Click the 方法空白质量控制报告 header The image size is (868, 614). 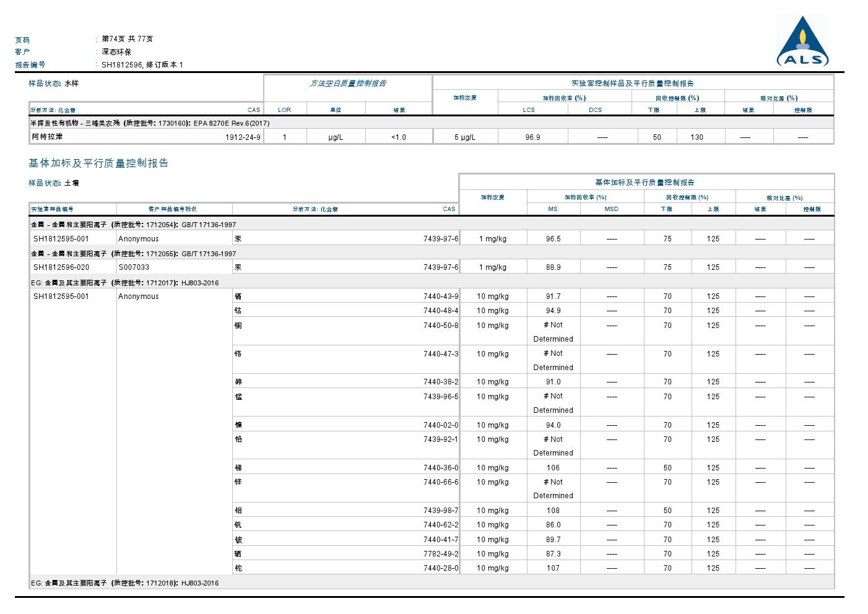tap(348, 84)
